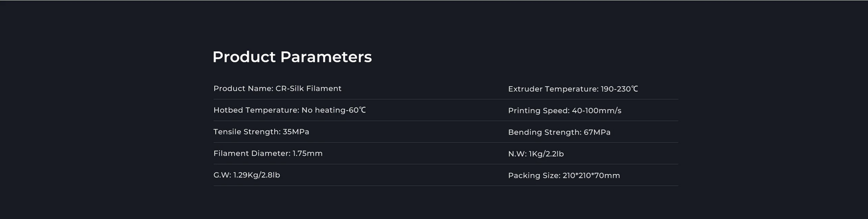
Task: Select the 67MPa value text
Action: tap(597, 132)
